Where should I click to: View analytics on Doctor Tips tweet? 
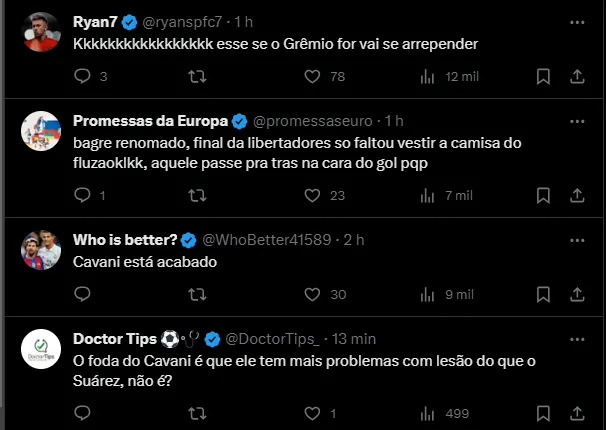tap(427, 413)
